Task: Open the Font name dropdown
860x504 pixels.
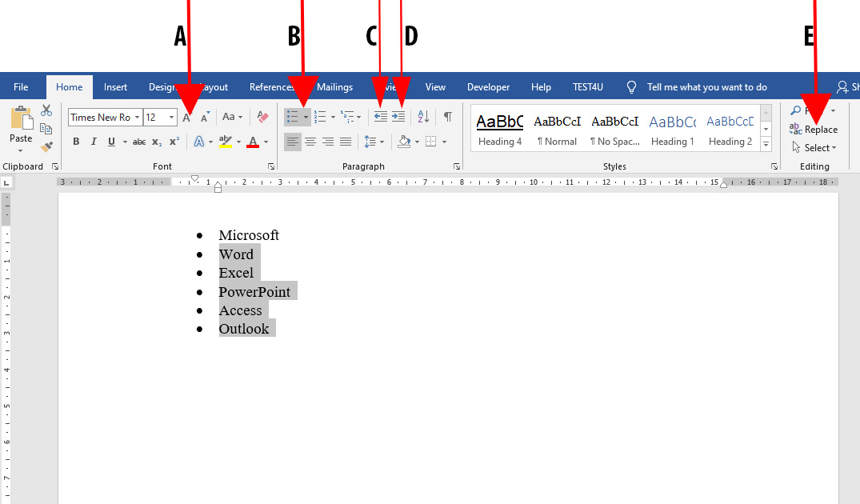Action: click(x=137, y=118)
